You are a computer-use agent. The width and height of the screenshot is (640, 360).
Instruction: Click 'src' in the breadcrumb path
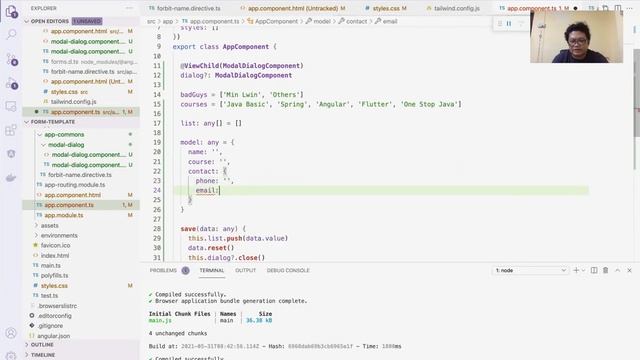(151, 21)
